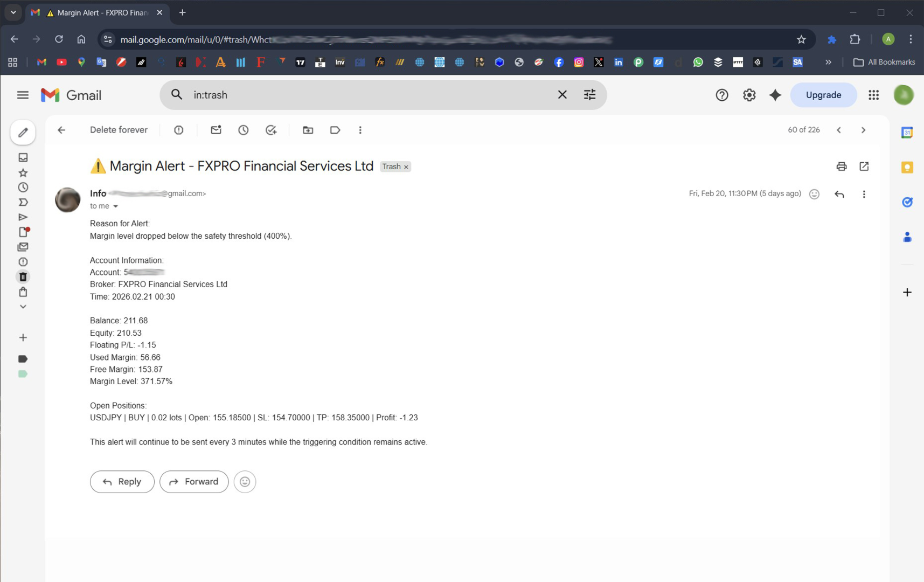Open Gmail Support help menu

click(722, 95)
